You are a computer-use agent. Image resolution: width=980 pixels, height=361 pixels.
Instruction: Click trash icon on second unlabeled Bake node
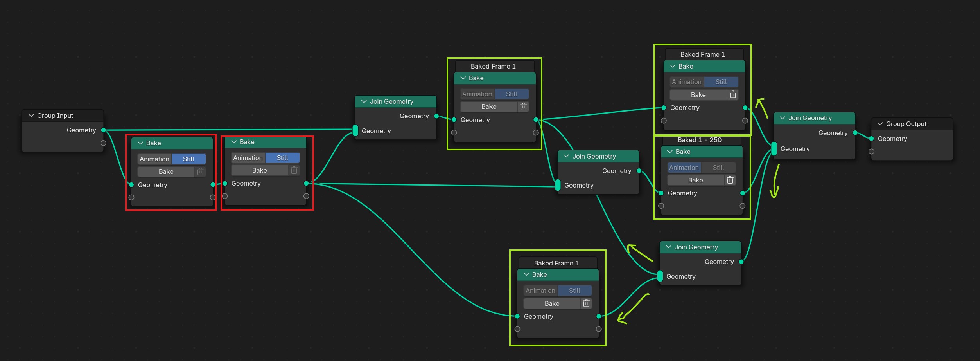pos(294,170)
